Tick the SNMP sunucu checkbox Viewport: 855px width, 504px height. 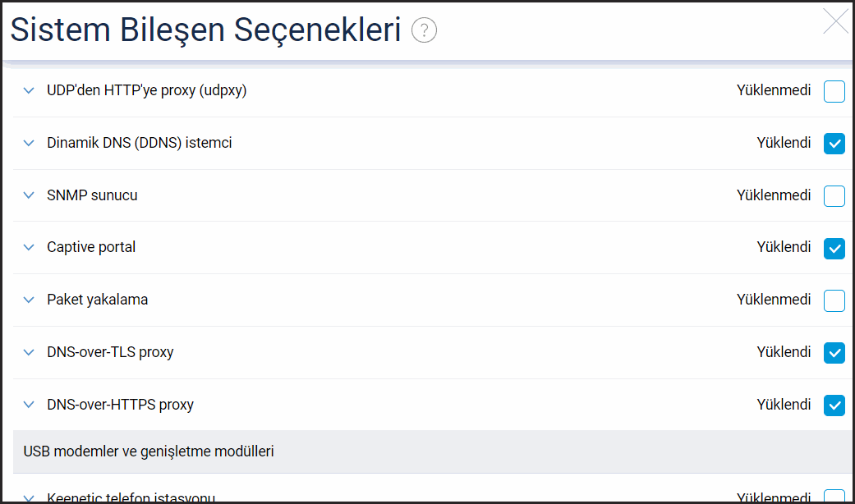(x=834, y=196)
